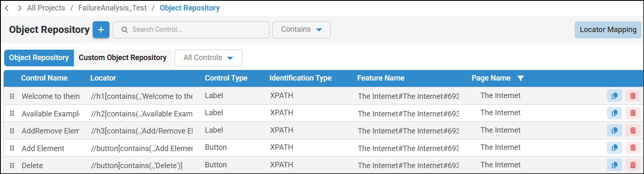This screenshot has height=174, width=644.
Task: Navigate back with the left chevron
Action: click(x=7, y=8)
